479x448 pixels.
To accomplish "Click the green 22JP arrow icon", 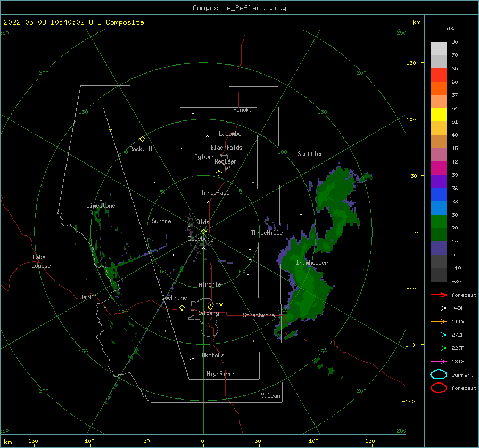I will (x=439, y=348).
